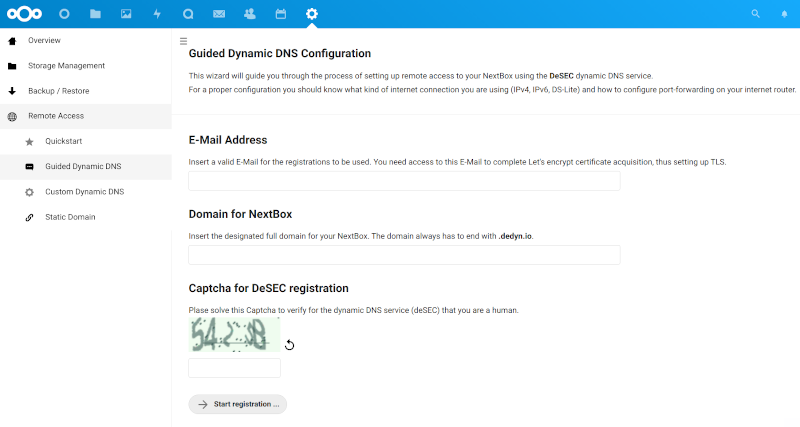Refresh the captcha image
The width and height of the screenshot is (800, 427).
(289, 345)
